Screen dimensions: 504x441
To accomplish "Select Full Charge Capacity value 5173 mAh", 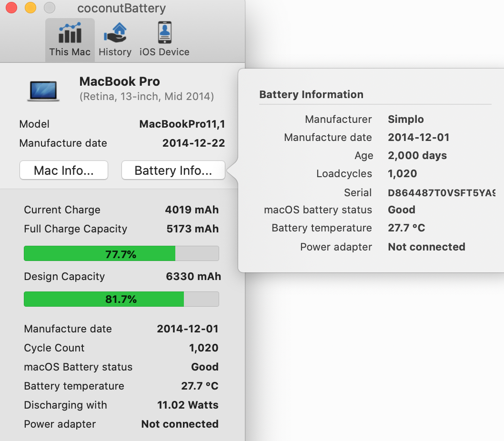I will [x=192, y=229].
